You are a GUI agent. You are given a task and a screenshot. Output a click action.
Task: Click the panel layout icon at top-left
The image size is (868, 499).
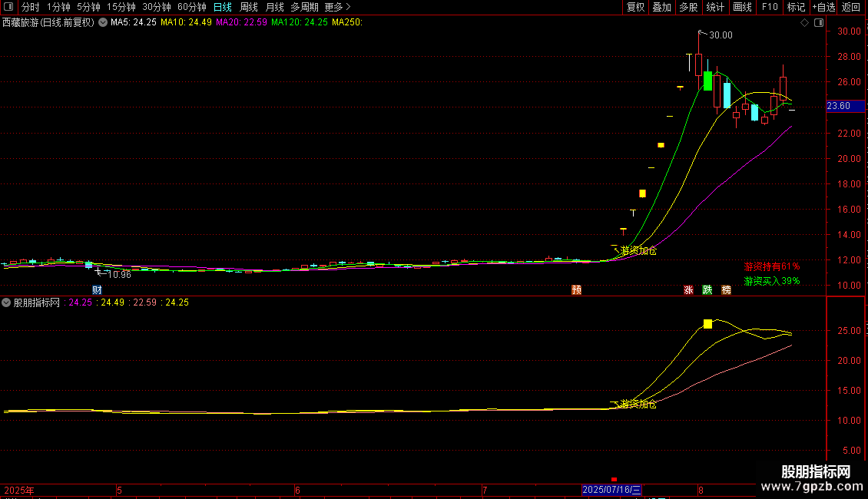tap(8, 7)
